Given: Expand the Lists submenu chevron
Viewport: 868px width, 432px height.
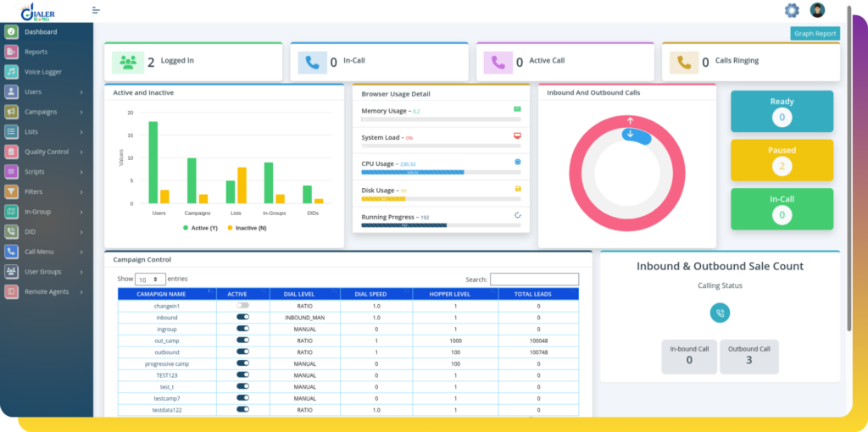Looking at the screenshot, I should tap(81, 131).
